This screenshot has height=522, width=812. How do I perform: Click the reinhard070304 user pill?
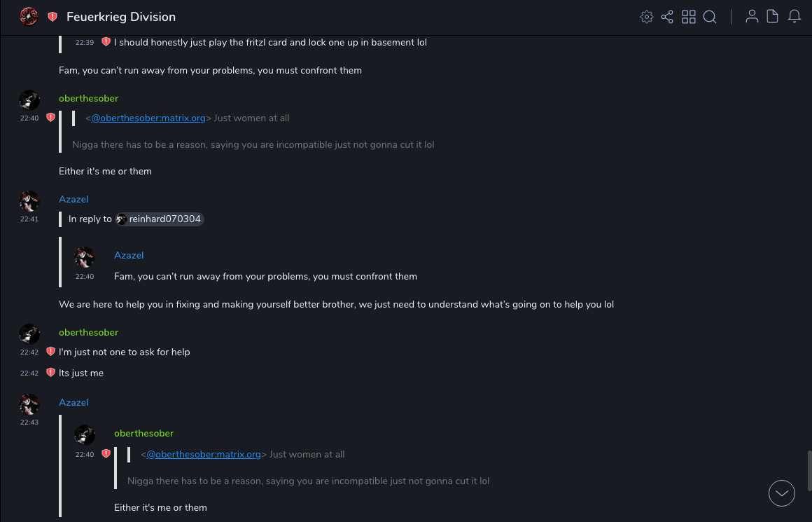pyautogui.click(x=160, y=219)
